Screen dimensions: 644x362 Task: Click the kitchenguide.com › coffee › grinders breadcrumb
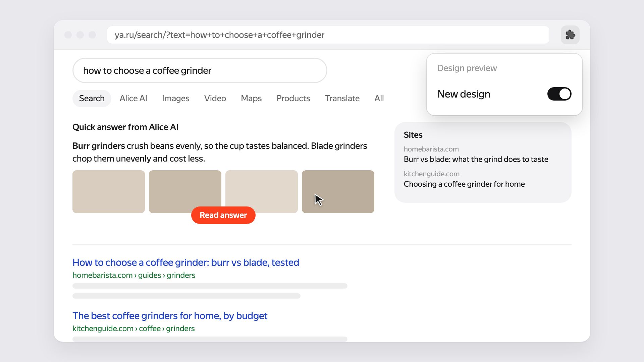pyautogui.click(x=133, y=328)
